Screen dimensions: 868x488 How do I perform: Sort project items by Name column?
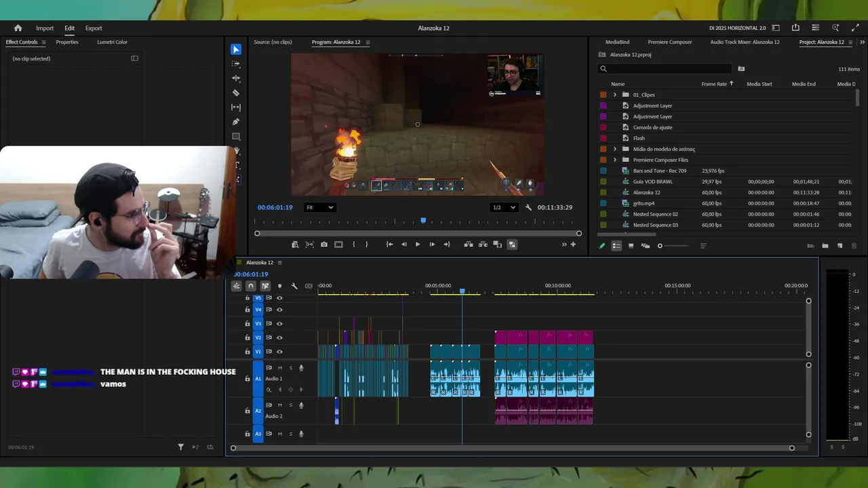tap(618, 84)
